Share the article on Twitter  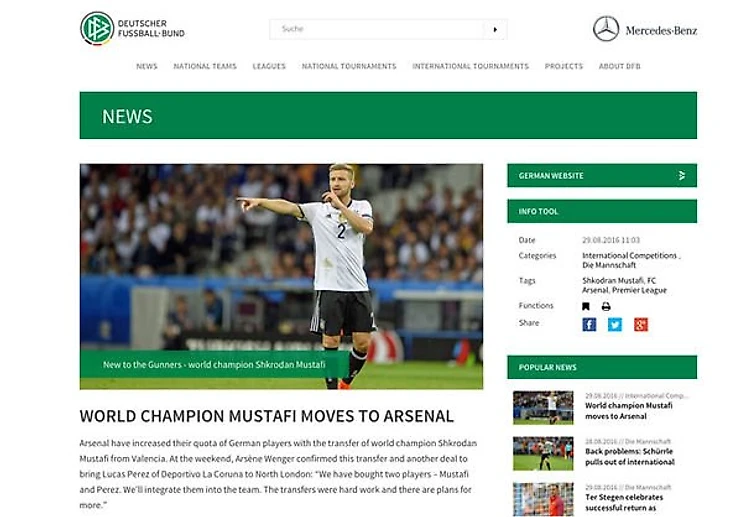pos(615,324)
